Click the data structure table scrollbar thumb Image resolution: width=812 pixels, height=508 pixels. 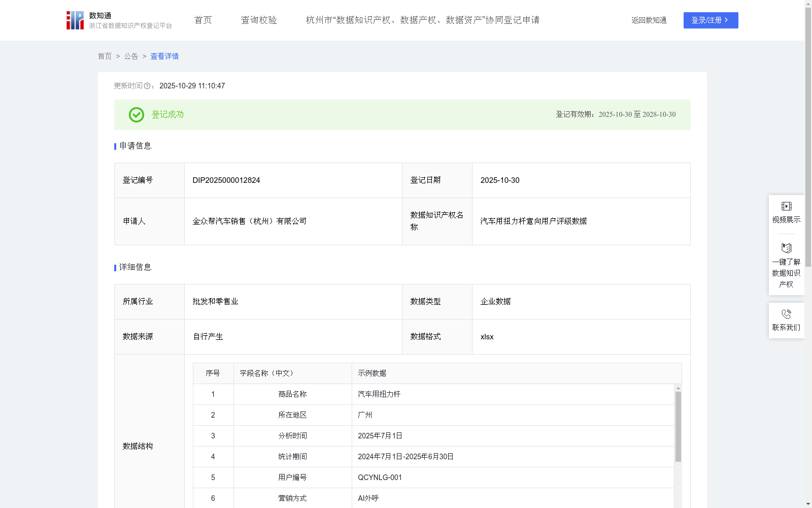click(x=678, y=427)
